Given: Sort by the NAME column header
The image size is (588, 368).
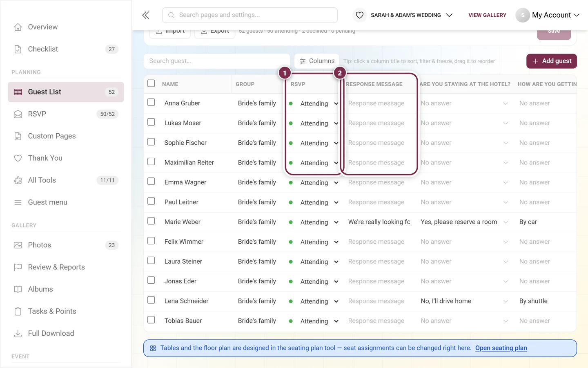Looking at the screenshot, I should tap(170, 84).
